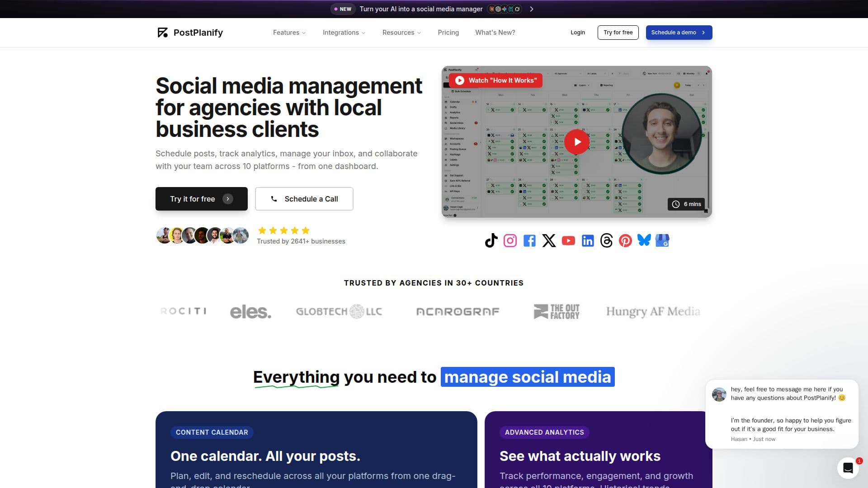Click the PostPlanify logo
Screen dimensions: 868x488
(190, 33)
